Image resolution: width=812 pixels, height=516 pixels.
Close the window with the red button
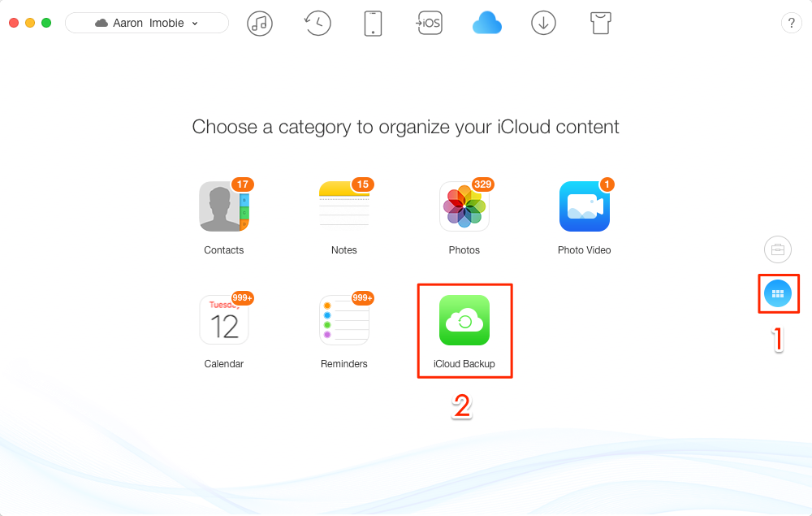[x=14, y=23]
